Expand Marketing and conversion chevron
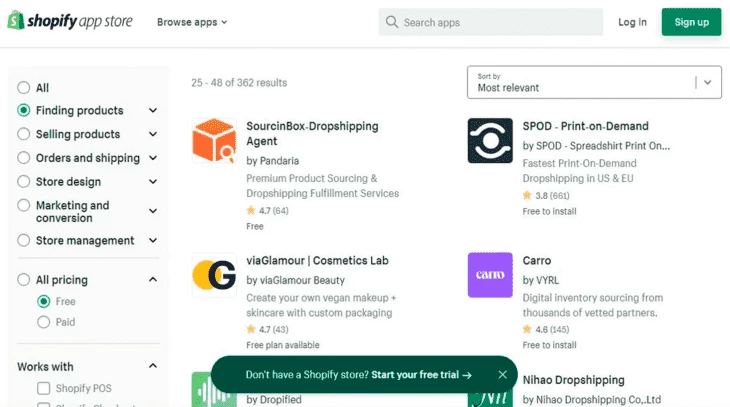 point(153,211)
